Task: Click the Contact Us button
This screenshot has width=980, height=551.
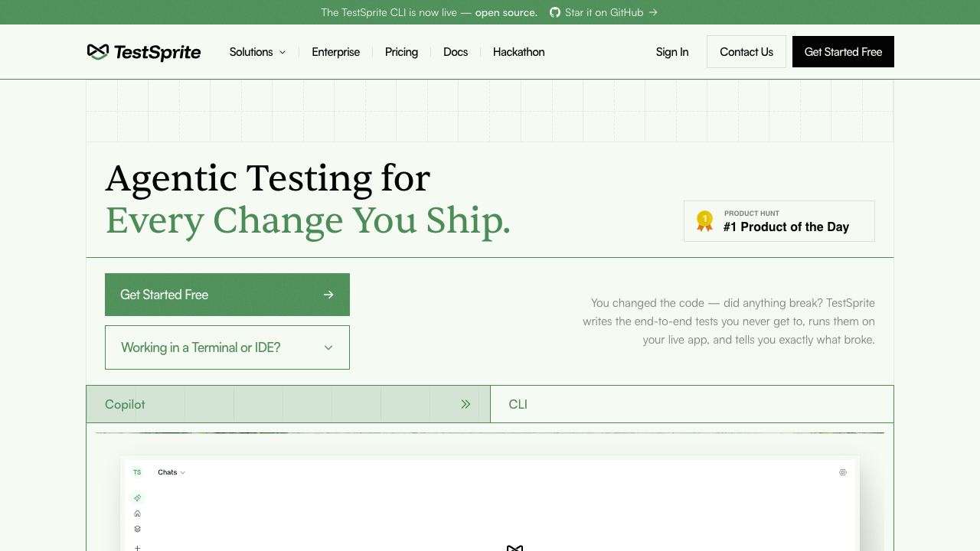Action: 746,52
